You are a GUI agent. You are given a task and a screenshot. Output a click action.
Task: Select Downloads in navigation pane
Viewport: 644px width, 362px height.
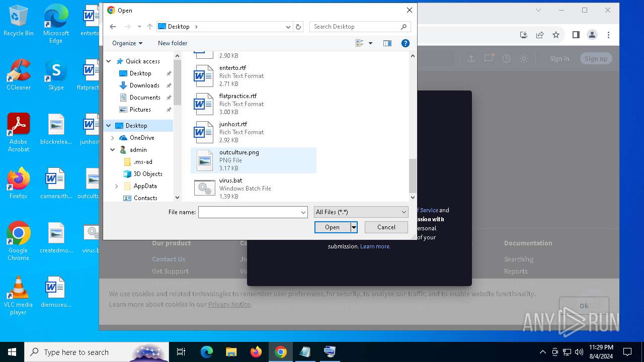tap(144, 85)
